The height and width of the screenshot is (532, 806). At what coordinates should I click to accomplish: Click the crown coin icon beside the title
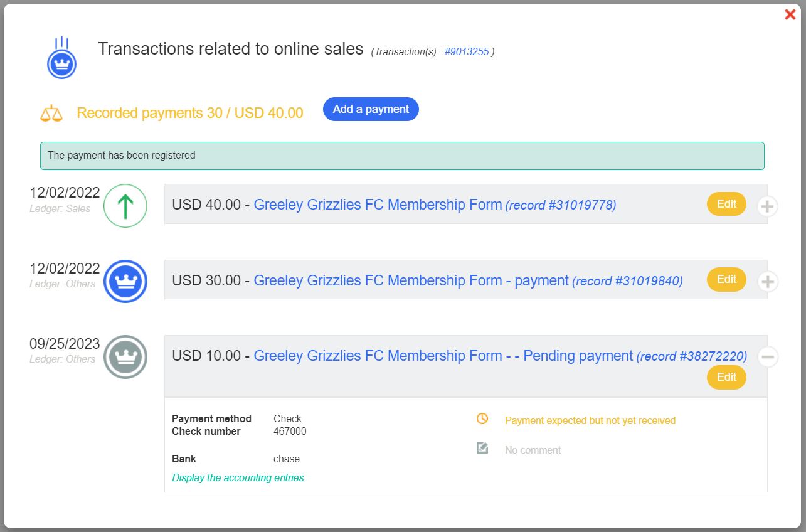61,63
